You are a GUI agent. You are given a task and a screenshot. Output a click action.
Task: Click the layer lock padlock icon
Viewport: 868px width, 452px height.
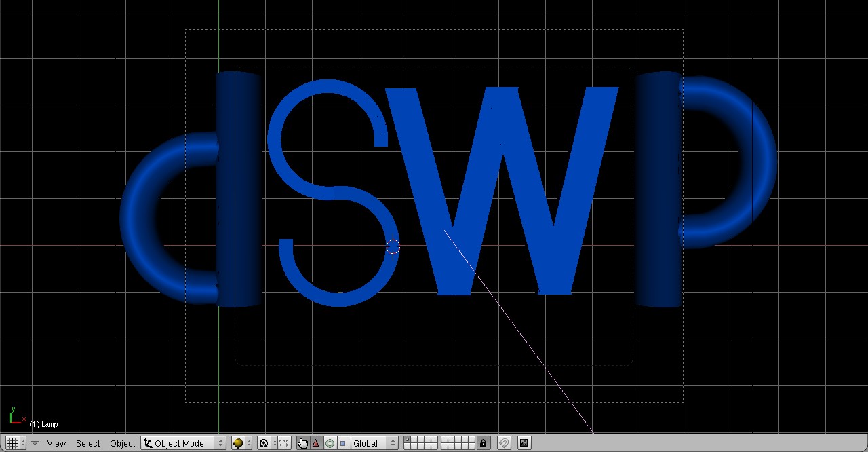pyautogui.click(x=483, y=443)
